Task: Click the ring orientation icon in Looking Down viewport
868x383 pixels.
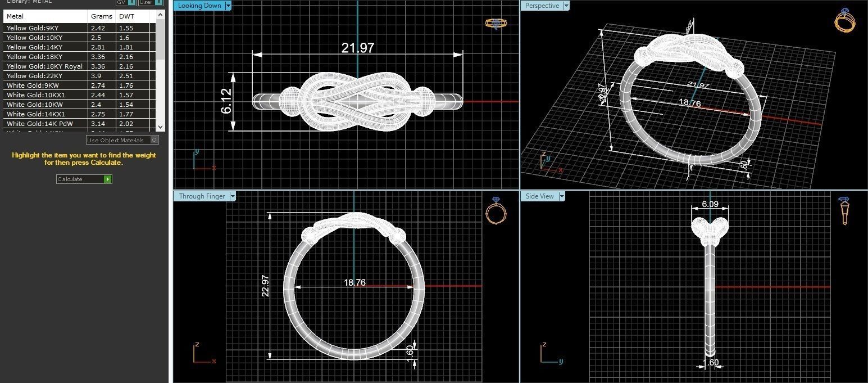Action: tap(496, 24)
